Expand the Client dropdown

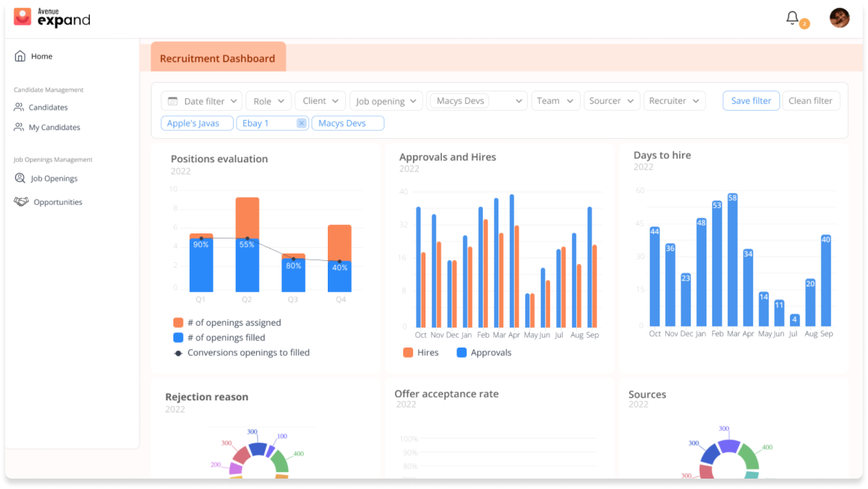[x=320, y=100]
